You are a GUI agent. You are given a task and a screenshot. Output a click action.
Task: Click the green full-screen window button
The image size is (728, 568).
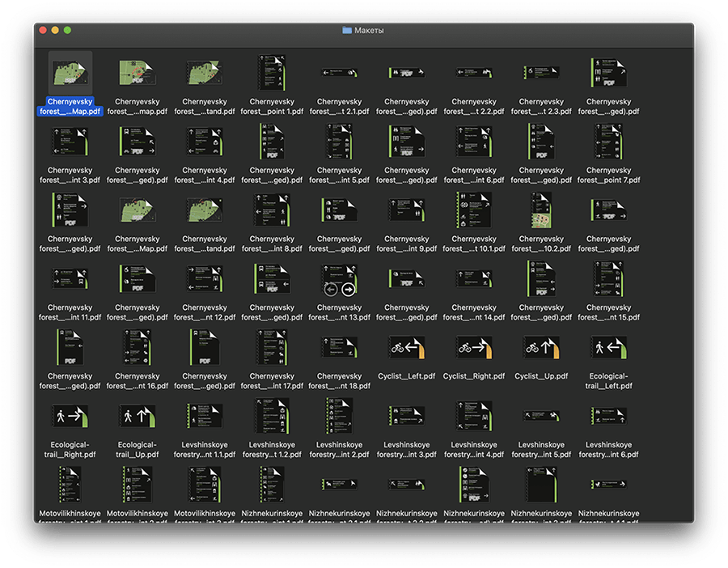click(68, 30)
